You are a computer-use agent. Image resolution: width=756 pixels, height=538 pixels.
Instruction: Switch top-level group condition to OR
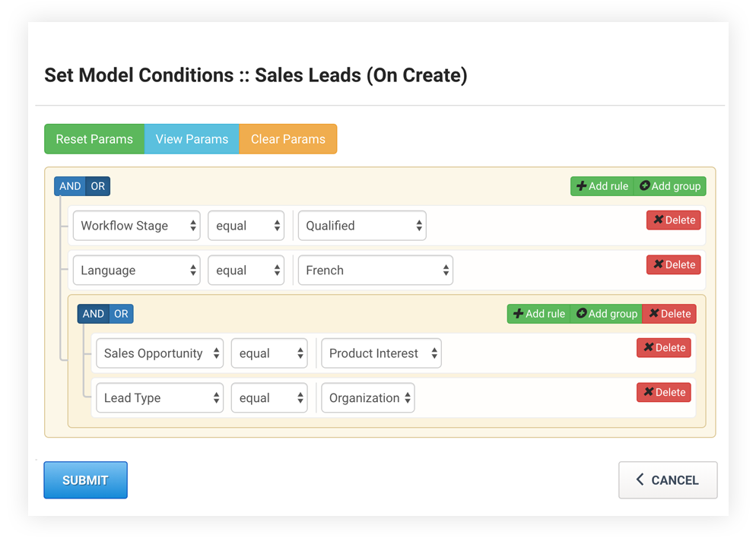(x=98, y=186)
